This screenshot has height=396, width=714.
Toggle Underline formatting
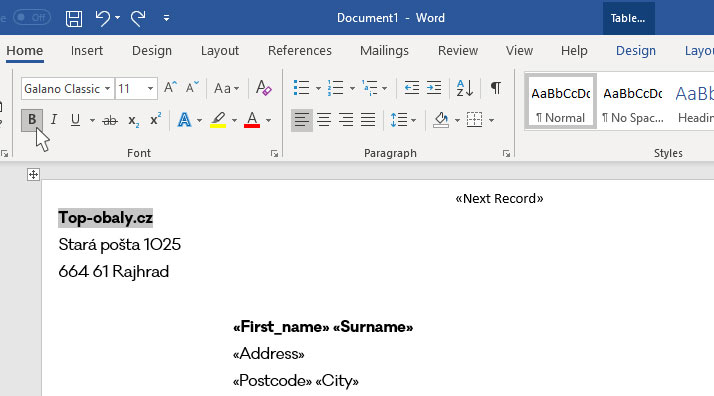(x=75, y=120)
